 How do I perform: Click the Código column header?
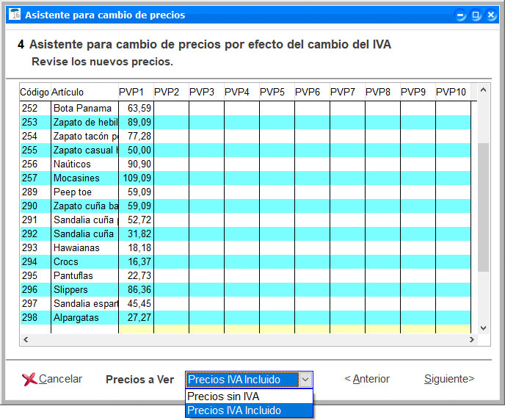click(34, 92)
